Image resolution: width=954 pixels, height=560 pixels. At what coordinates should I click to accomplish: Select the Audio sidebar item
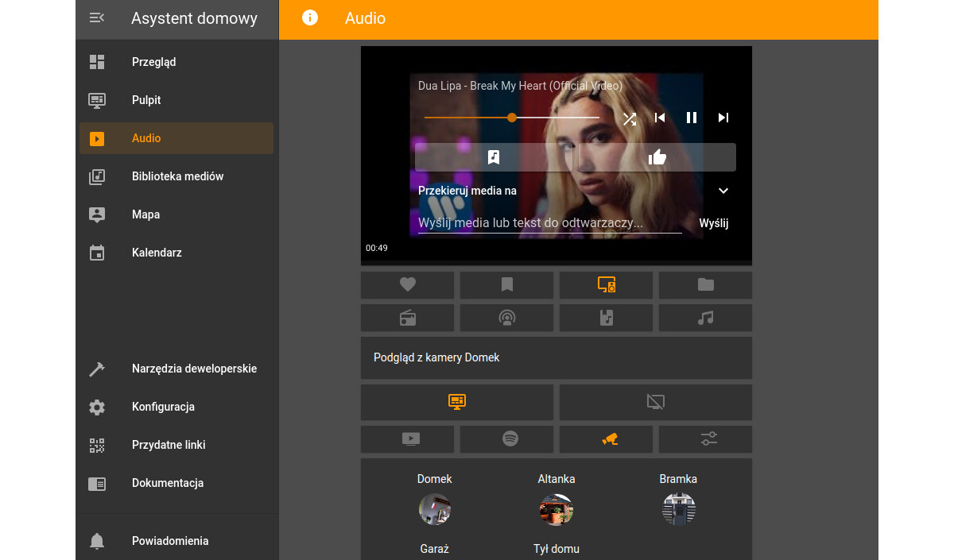[x=176, y=138]
